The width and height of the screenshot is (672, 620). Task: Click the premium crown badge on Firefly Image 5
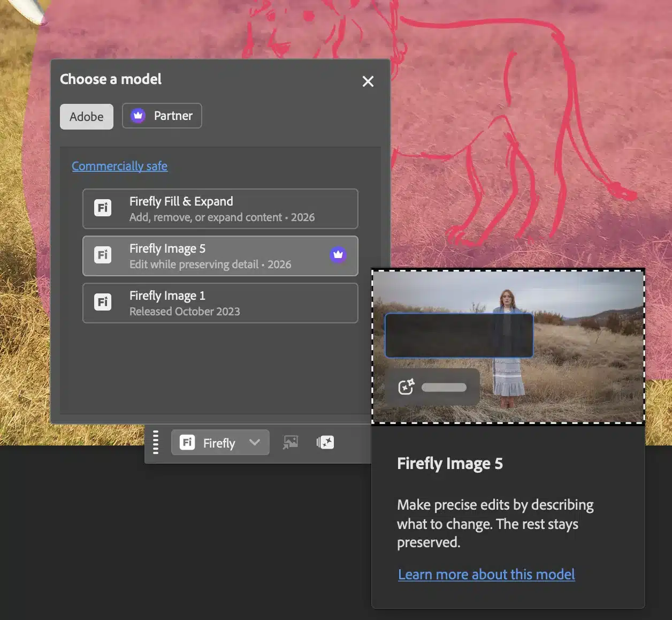[x=338, y=255]
